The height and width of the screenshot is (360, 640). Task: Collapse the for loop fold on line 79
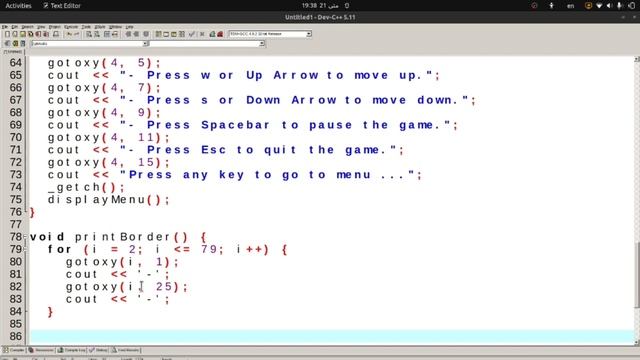pos(25,249)
